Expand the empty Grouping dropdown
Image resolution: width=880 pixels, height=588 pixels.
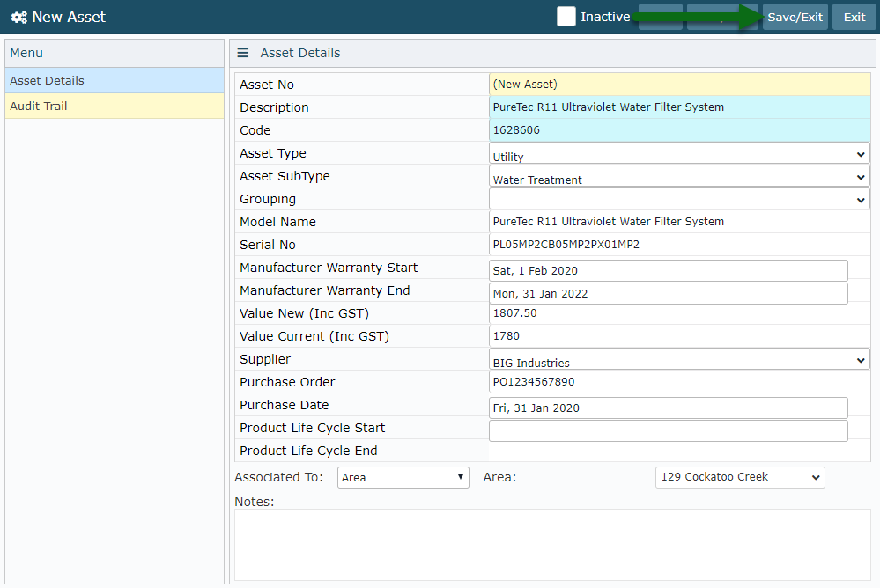click(679, 200)
